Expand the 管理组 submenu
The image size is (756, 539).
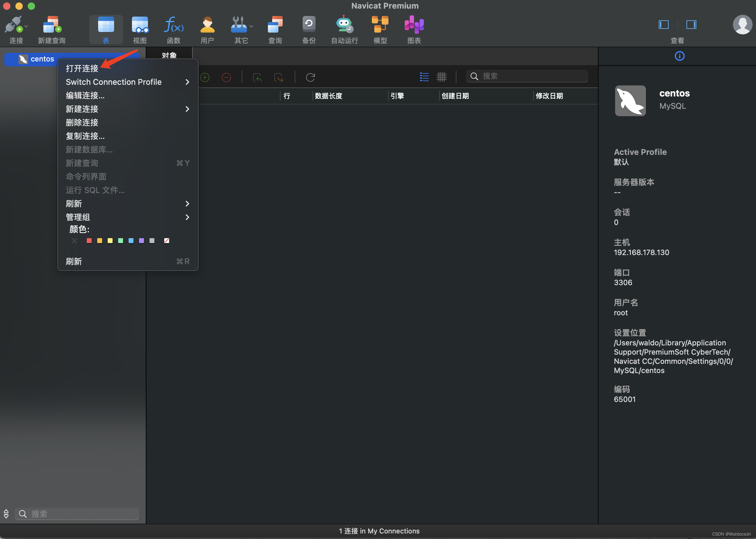point(128,217)
